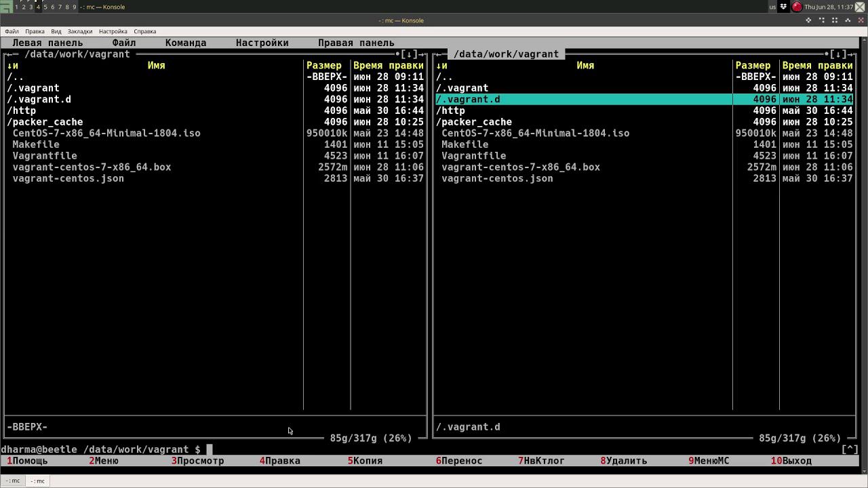Switch to virtual desktop 9
868x488 pixels.
75,7
